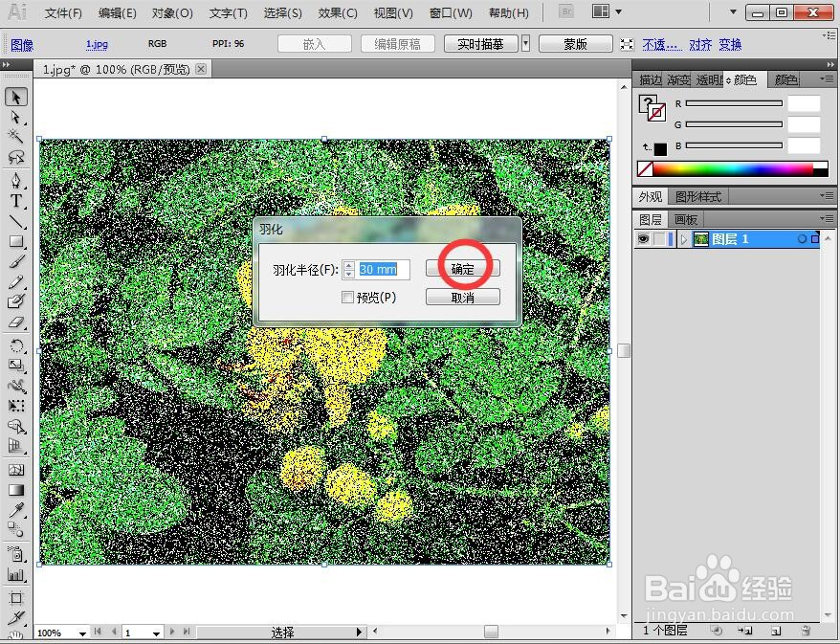The width and height of the screenshot is (840, 644).
Task: Select the Eyedropper tool
Action: [x=16, y=510]
